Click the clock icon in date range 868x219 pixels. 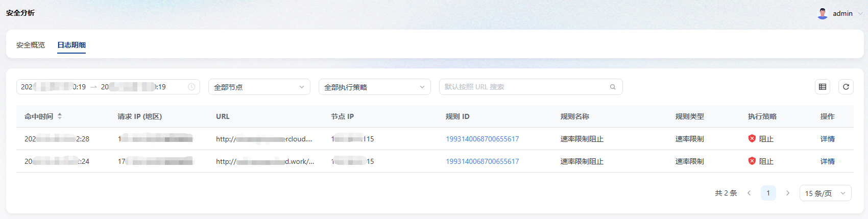click(x=191, y=87)
